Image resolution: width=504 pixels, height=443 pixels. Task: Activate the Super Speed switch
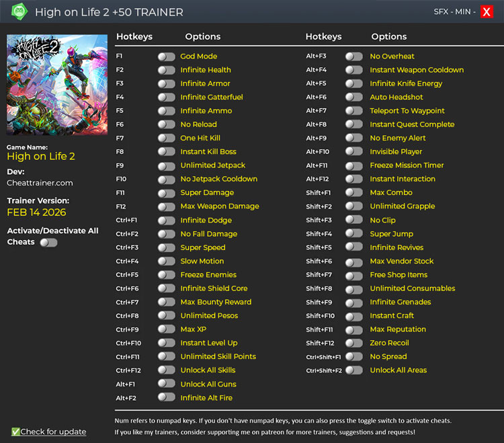tap(166, 247)
